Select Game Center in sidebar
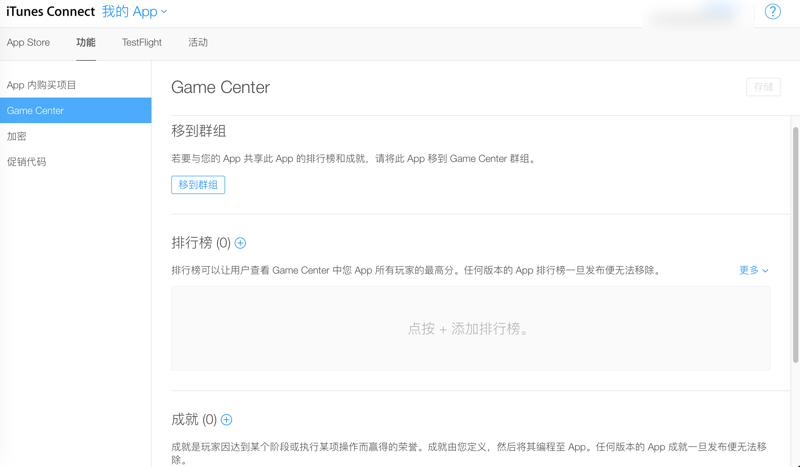The width and height of the screenshot is (800, 467). click(76, 110)
